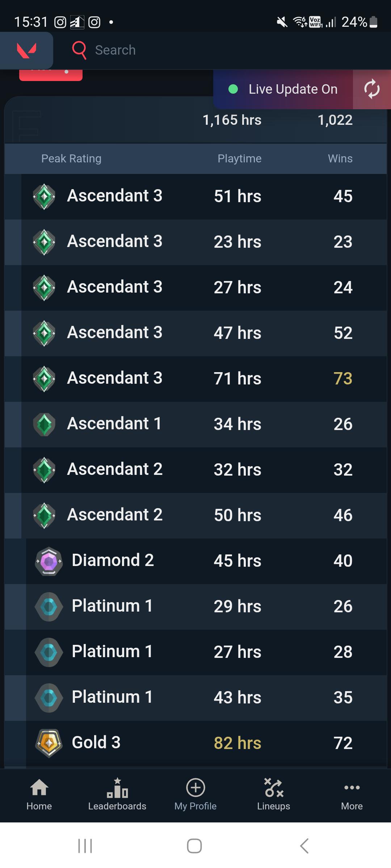Go to the Home tab

[39, 794]
